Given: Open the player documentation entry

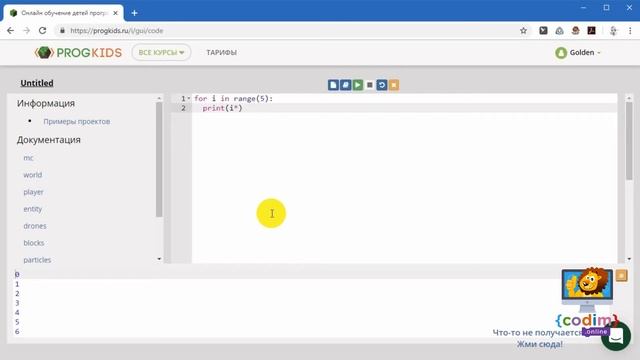Looking at the screenshot, I should click(33, 192).
